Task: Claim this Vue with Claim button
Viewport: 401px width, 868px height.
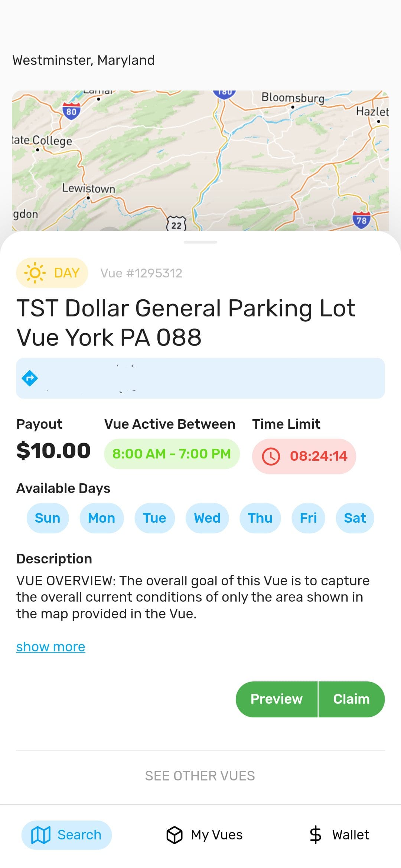Action: pos(351,699)
